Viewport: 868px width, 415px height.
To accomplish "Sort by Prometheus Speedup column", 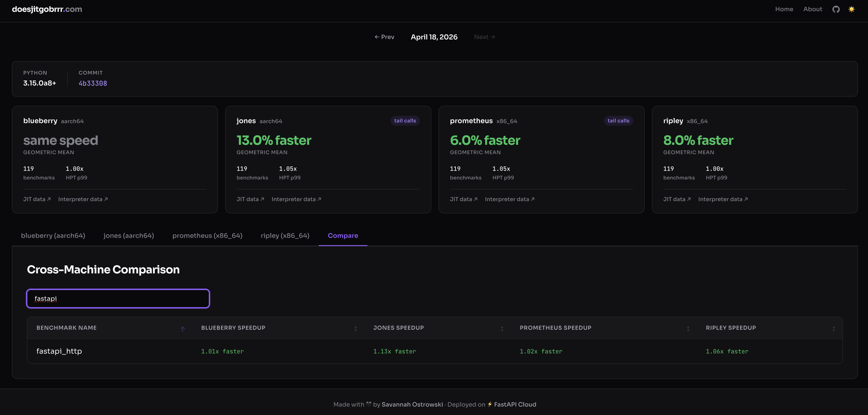I will 688,328.
